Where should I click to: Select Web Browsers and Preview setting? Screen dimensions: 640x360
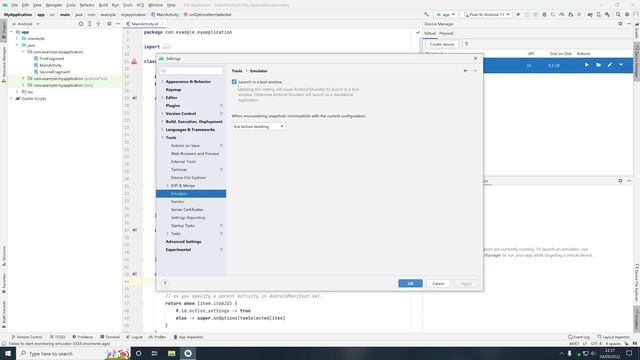pos(195,153)
